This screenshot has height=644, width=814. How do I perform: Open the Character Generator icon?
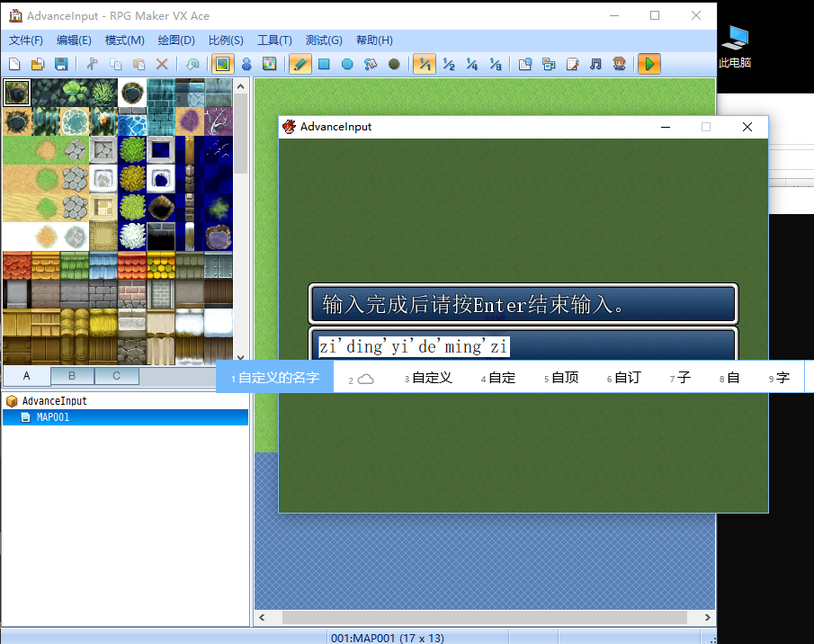619,64
